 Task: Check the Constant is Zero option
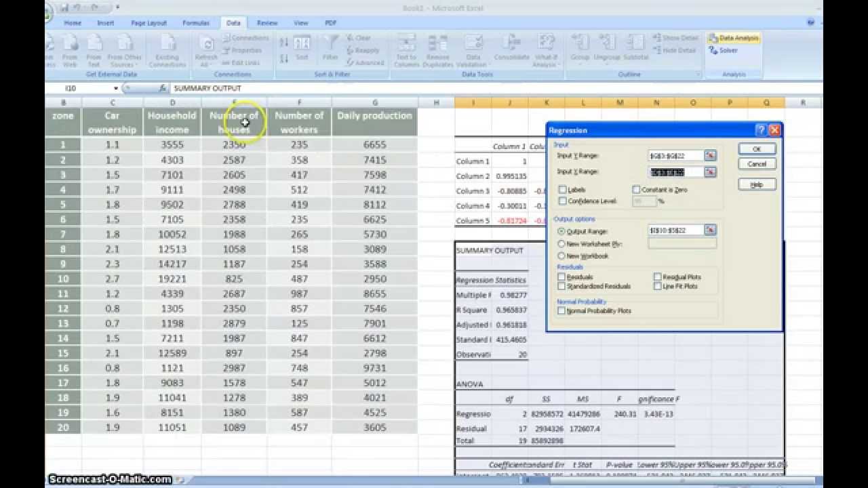point(636,190)
